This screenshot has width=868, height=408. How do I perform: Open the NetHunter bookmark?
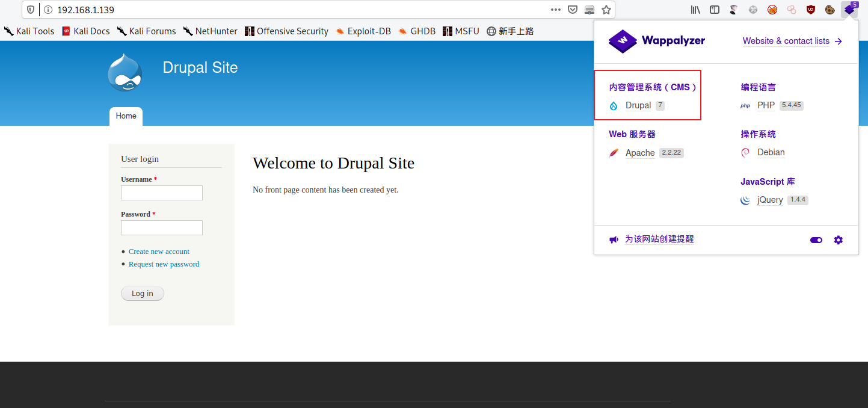click(210, 31)
